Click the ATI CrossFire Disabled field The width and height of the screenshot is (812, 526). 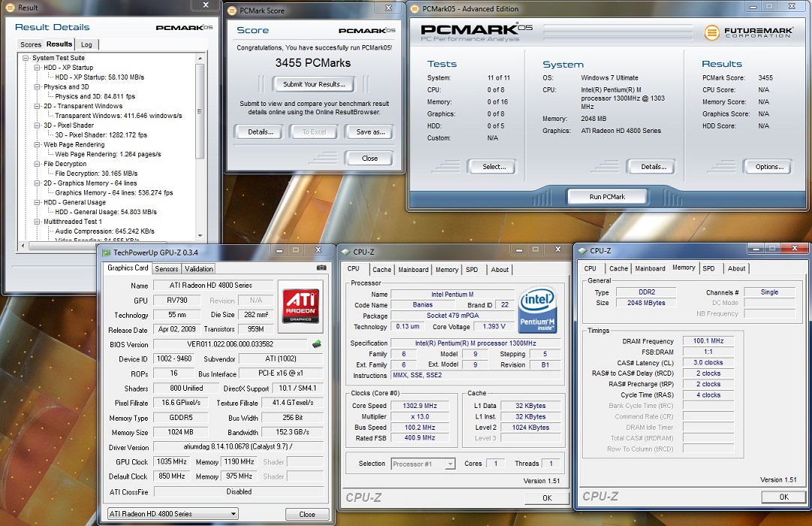tap(239, 491)
